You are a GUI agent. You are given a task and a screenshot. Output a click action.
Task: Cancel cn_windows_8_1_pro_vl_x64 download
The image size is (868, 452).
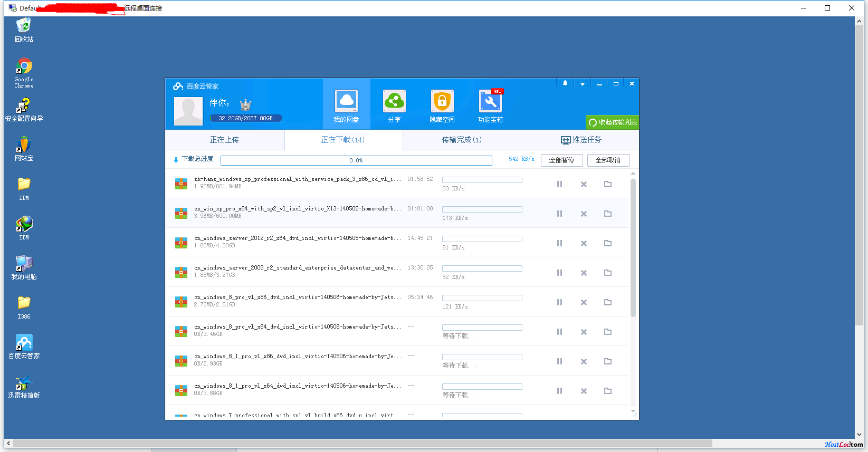tap(584, 391)
